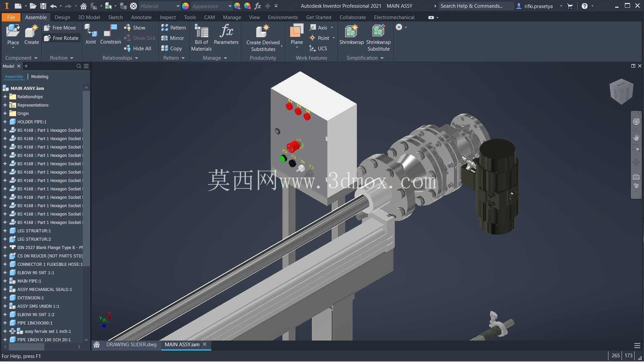Select the Free Move tool

pos(60,28)
